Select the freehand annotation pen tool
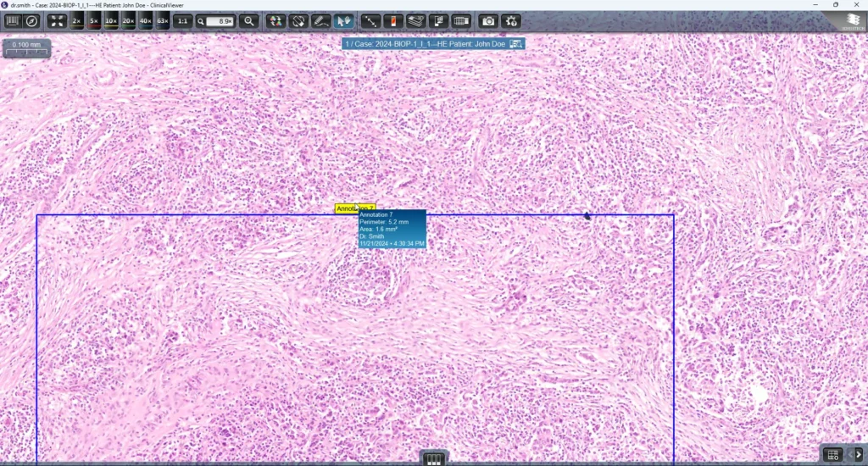 point(320,21)
